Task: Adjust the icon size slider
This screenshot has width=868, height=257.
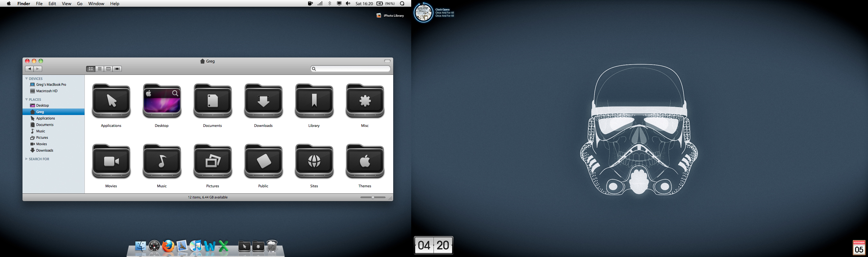Action: click(373, 197)
